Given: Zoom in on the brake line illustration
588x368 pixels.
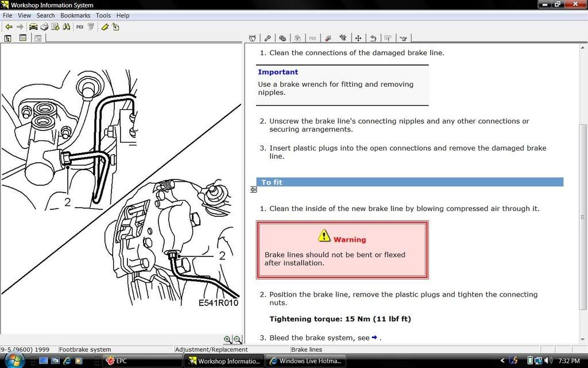Looking at the screenshot, I should click(227, 340).
